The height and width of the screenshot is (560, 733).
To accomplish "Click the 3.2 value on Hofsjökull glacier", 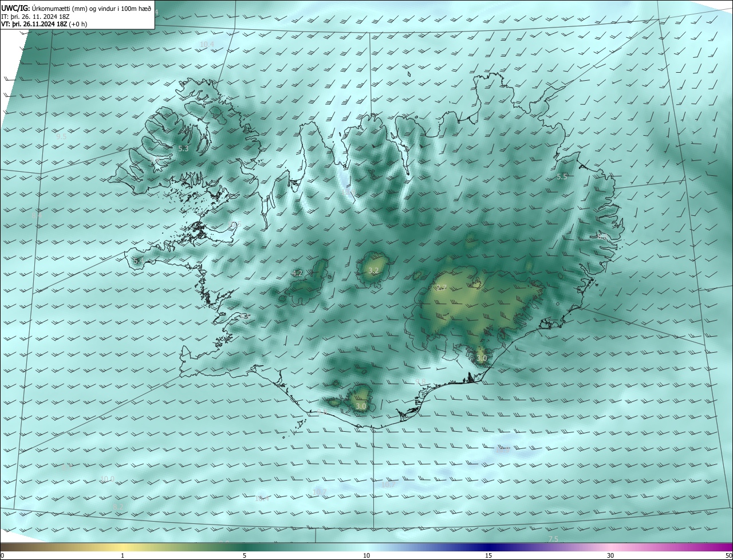I will click(373, 270).
